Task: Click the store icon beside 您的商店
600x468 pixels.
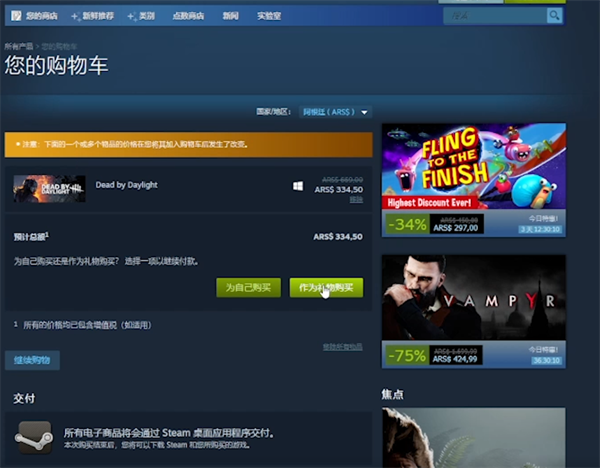Action: point(16,16)
